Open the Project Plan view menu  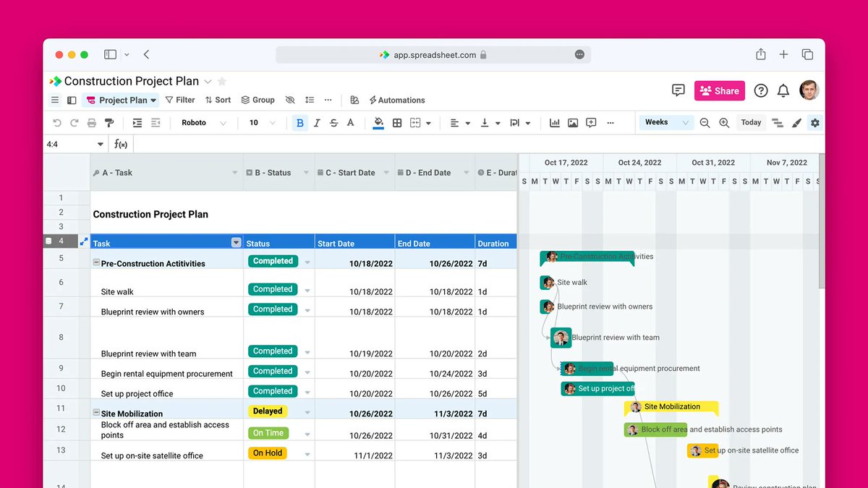[x=122, y=100]
